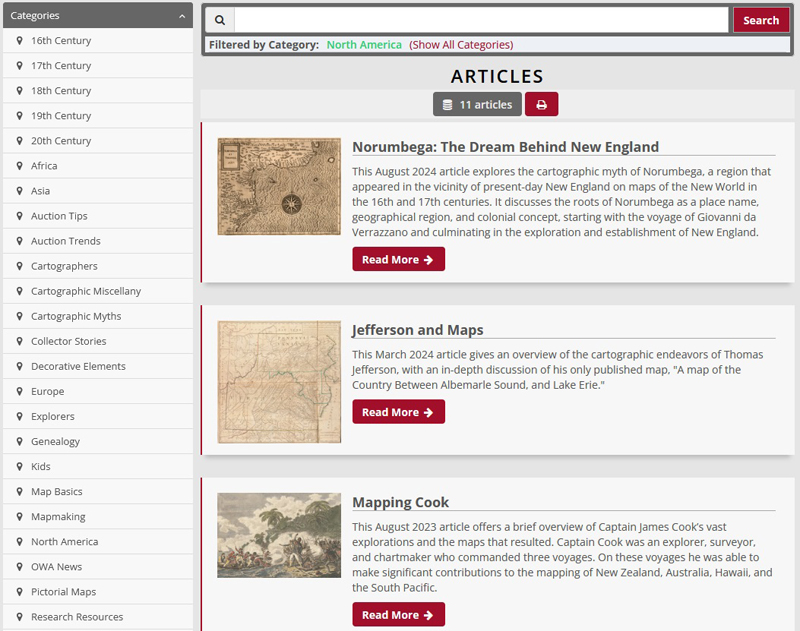800x631 pixels.
Task: Click the pin icon next to Pictorial Maps
Action: click(19, 592)
